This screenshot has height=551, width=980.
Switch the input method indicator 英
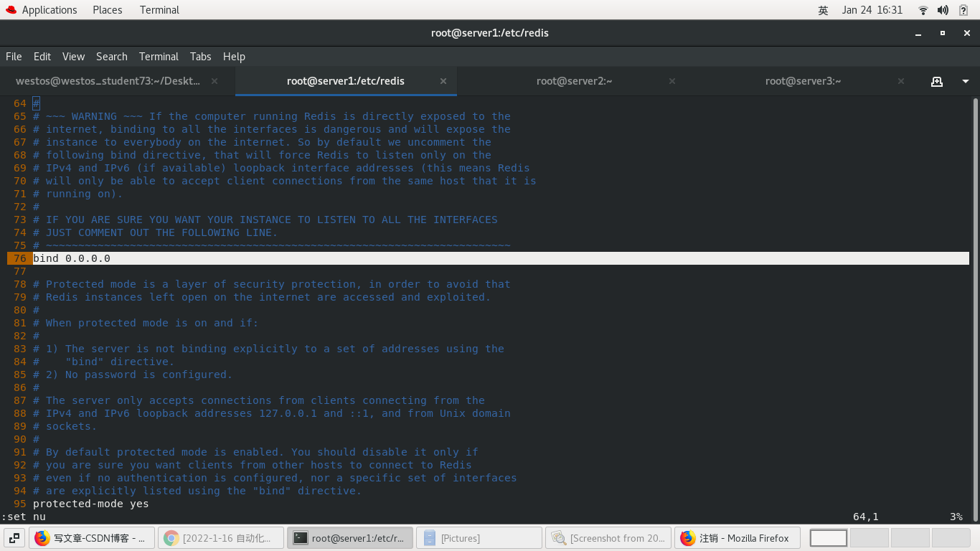(823, 10)
